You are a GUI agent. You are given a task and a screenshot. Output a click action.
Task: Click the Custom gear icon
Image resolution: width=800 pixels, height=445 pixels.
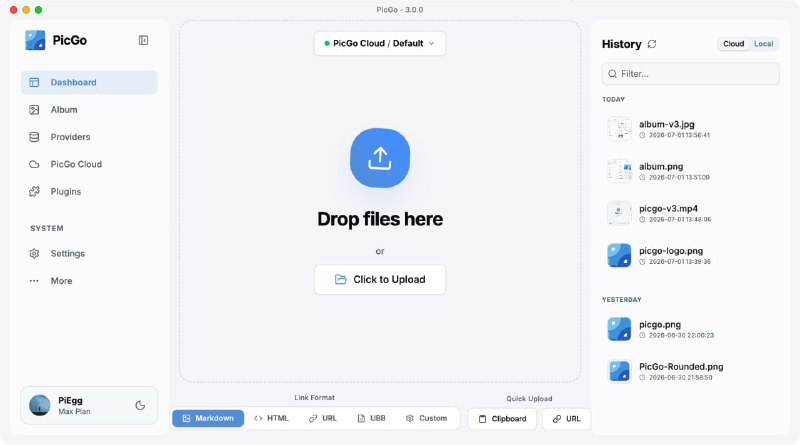pyautogui.click(x=410, y=418)
